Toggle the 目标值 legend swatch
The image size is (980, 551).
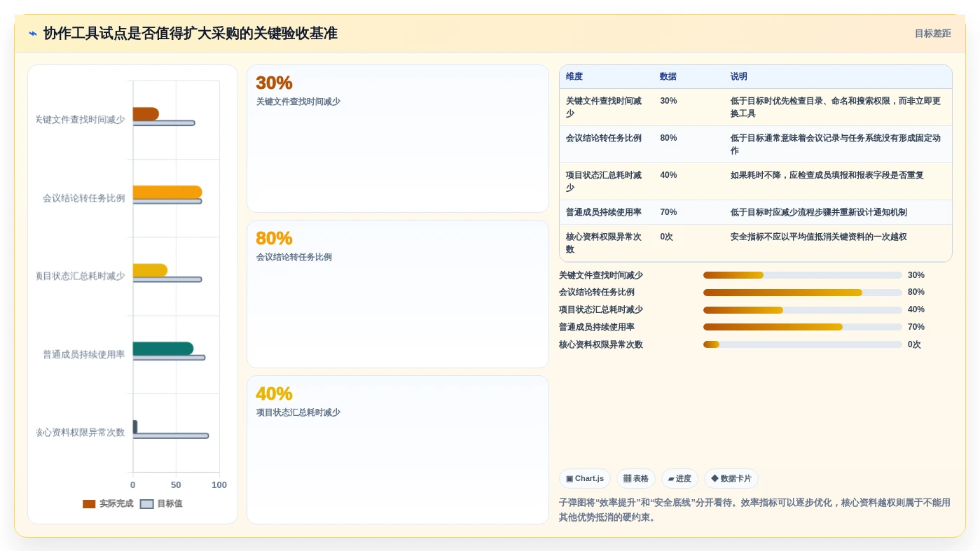pos(146,504)
